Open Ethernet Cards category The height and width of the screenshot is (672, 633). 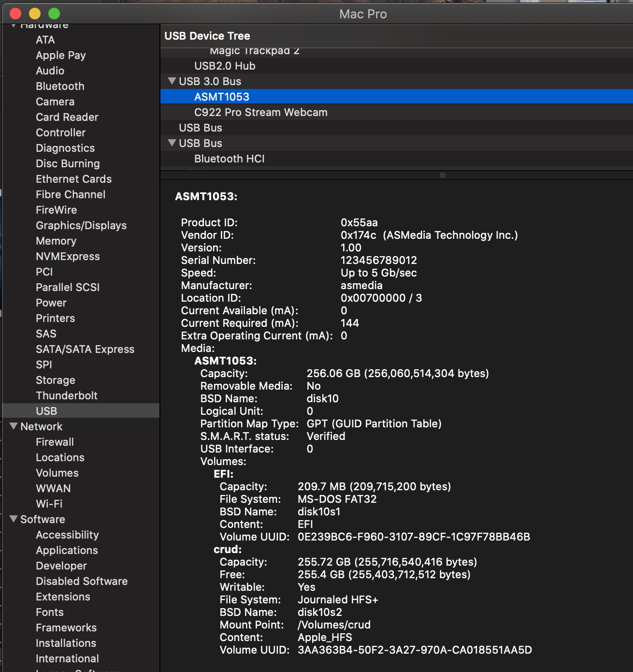pyautogui.click(x=74, y=179)
